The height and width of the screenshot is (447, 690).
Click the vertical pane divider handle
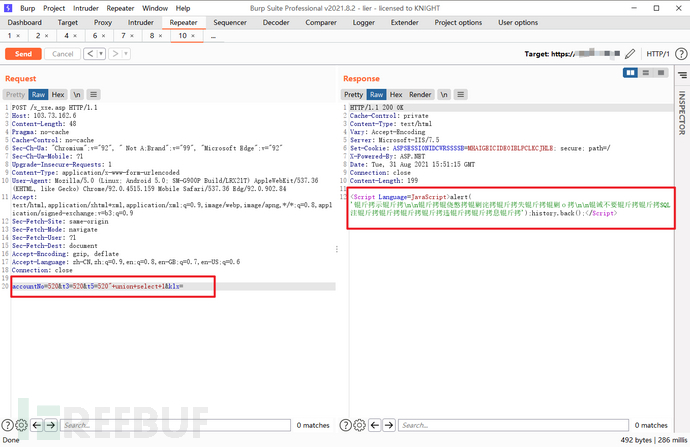337,249
